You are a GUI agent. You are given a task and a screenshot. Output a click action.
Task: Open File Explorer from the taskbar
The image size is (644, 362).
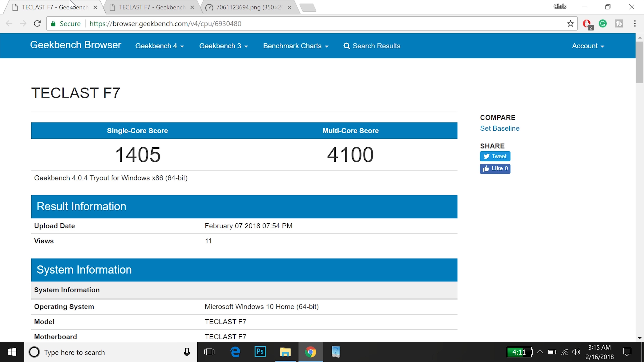285,352
